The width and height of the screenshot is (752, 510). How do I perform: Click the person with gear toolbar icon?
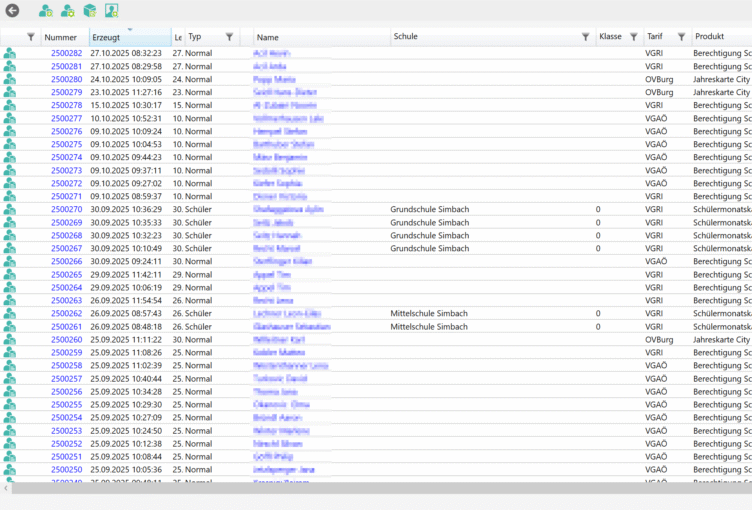tap(68, 11)
